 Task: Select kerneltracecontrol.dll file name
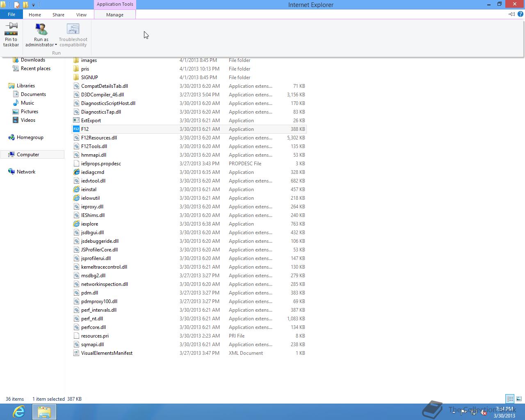[x=104, y=267]
